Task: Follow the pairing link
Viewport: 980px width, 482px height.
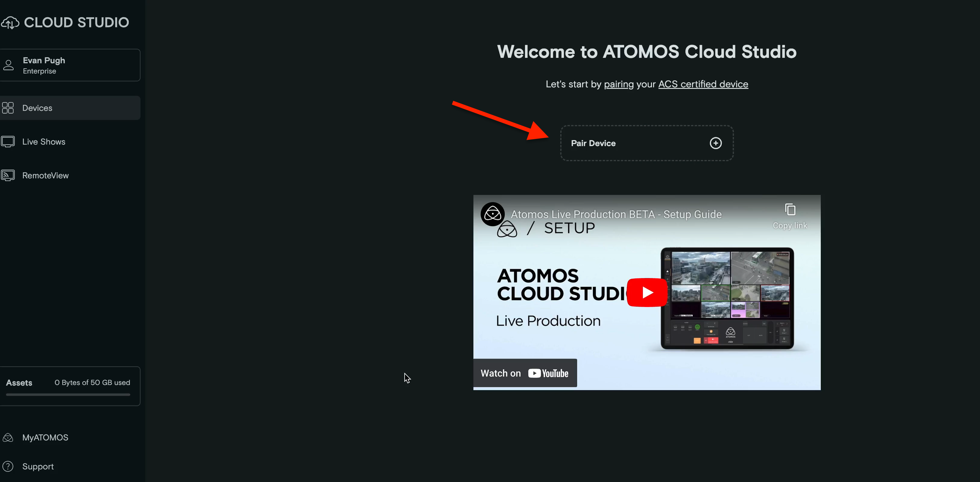Action: [x=619, y=84]
